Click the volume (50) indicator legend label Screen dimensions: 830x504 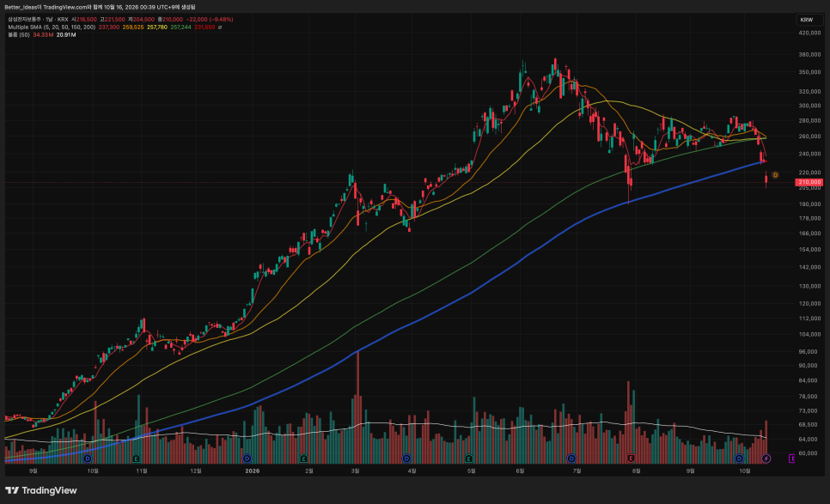pos(19,35)
